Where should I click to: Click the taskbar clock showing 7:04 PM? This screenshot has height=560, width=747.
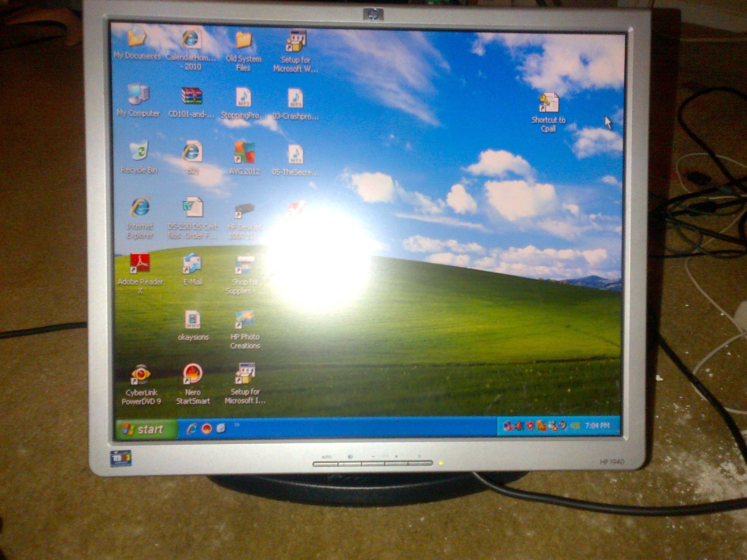click(x=597, y=426)
